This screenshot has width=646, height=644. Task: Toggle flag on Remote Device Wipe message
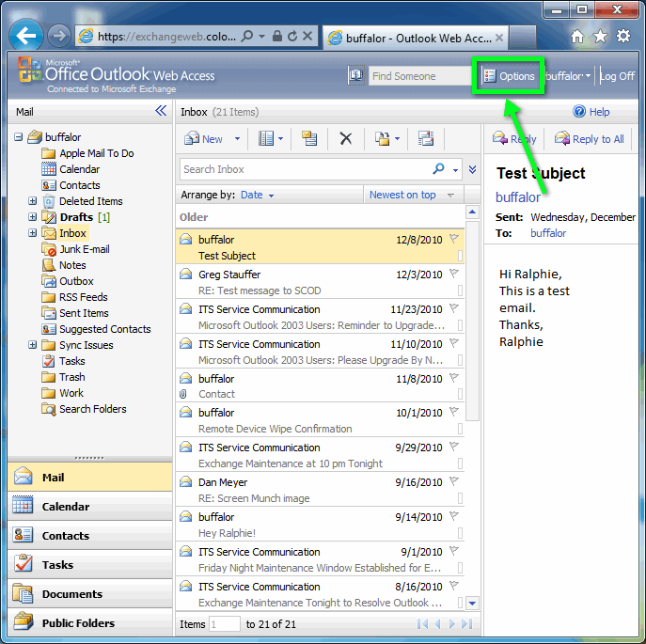(453, 412)
